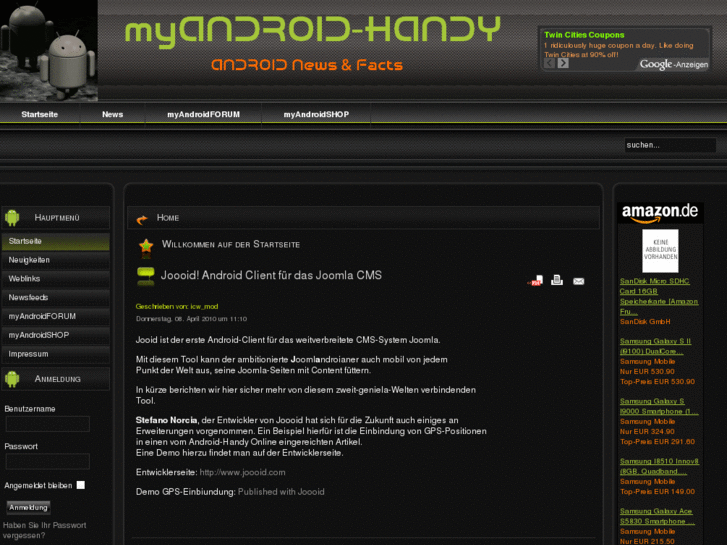
Task: Click the Android icon beside Hauptmenü
Action: coord(13,218)
